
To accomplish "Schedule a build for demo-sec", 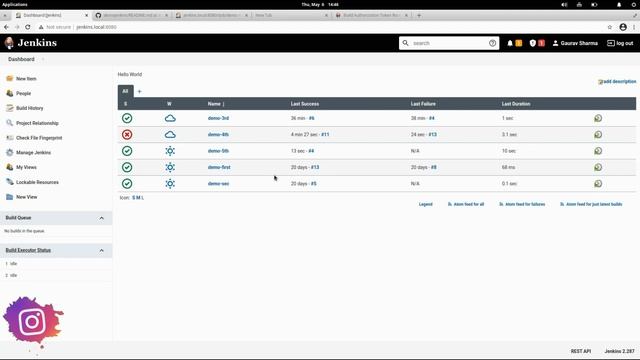I will pos(598,183).
